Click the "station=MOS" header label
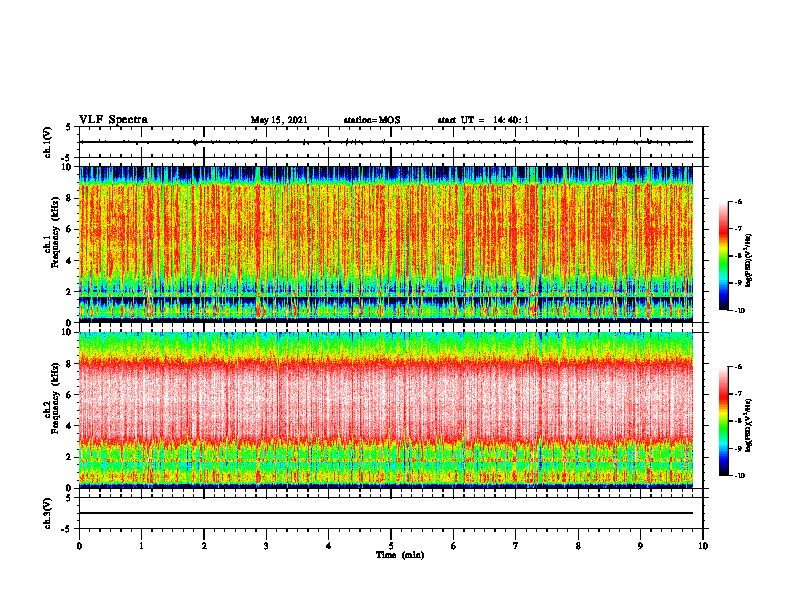792x612 pixels. click(372, 120)
